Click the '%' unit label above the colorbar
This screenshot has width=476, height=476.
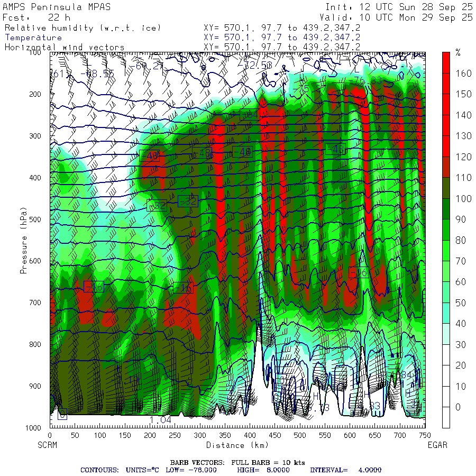click(x=458, y=53)
